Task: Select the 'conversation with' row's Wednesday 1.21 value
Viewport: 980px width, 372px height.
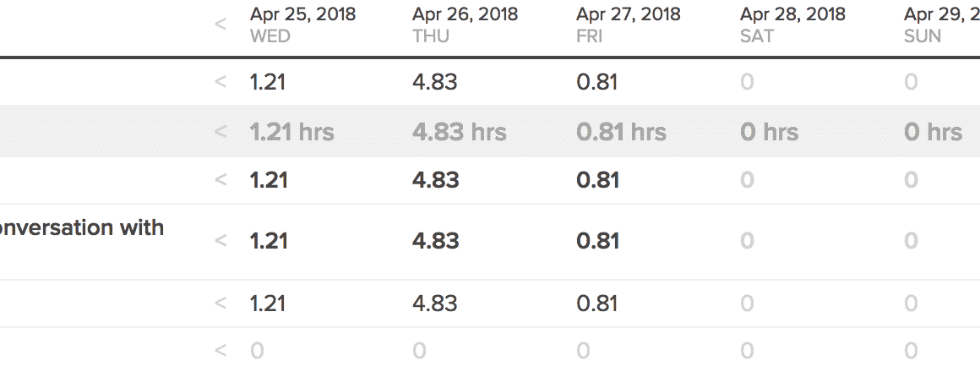Action: [268, 241]
